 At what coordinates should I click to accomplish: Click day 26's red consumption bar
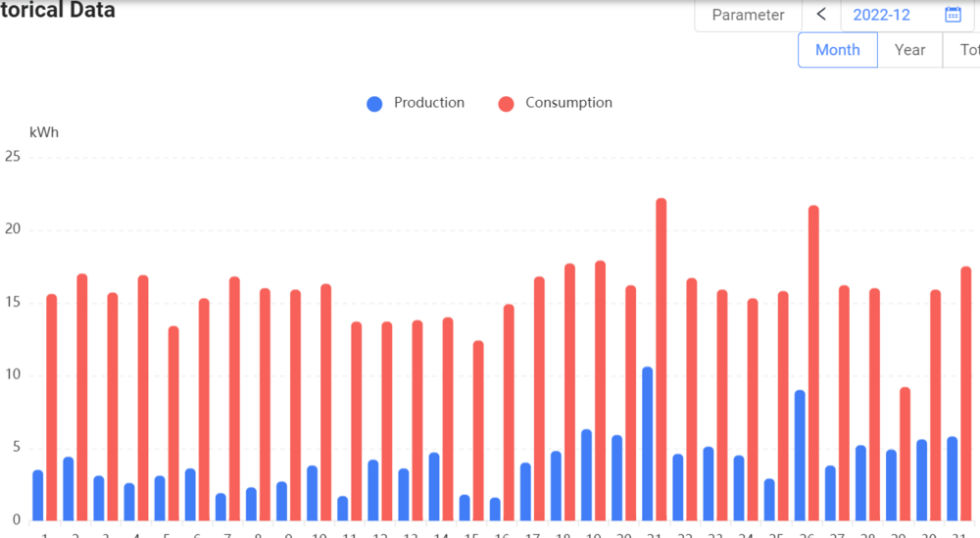click(x=813, y=363)
